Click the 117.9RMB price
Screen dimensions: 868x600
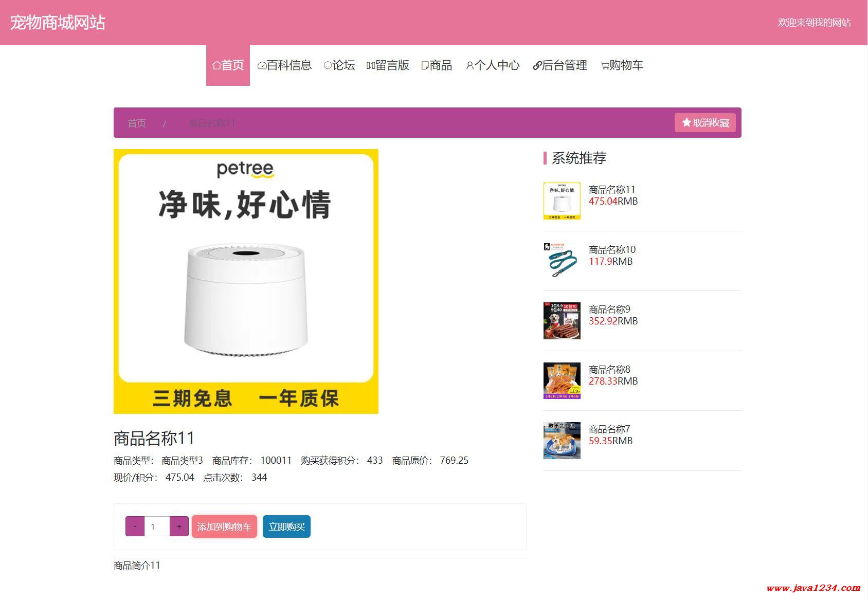[x=610, y=261]
